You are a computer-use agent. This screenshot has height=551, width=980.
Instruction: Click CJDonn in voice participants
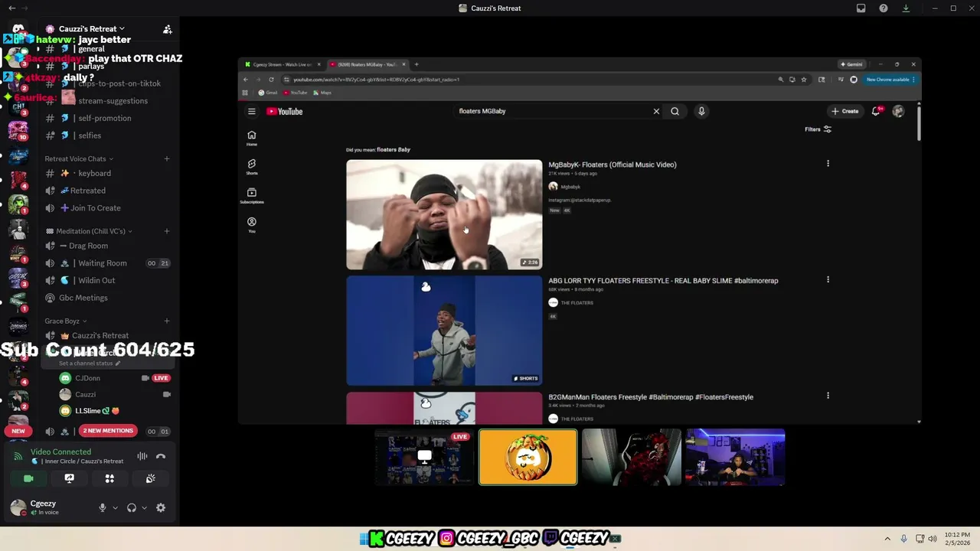pyautogui.click(x=87, y=378)
